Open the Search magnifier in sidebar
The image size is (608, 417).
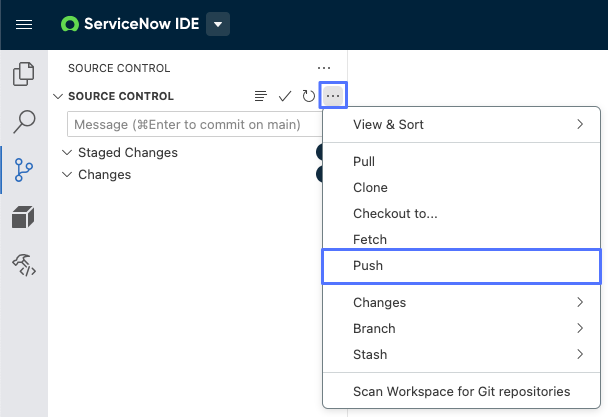(24, 121)
